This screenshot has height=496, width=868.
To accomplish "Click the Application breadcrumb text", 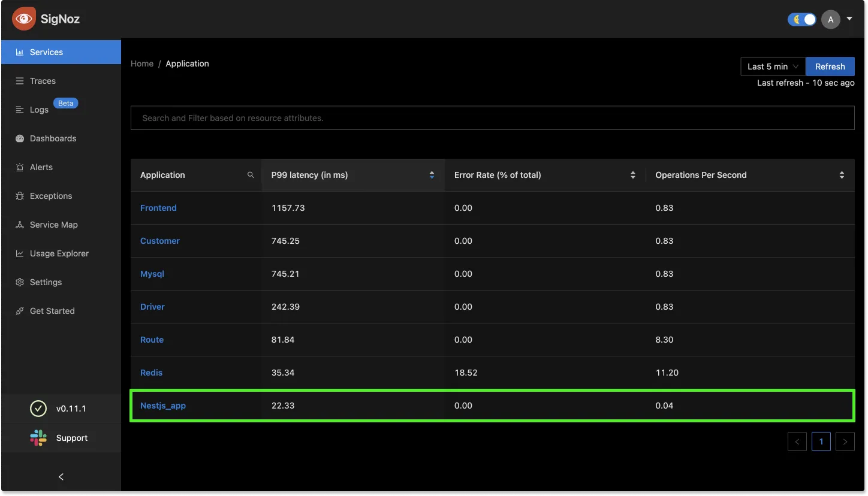I will 187,63.
